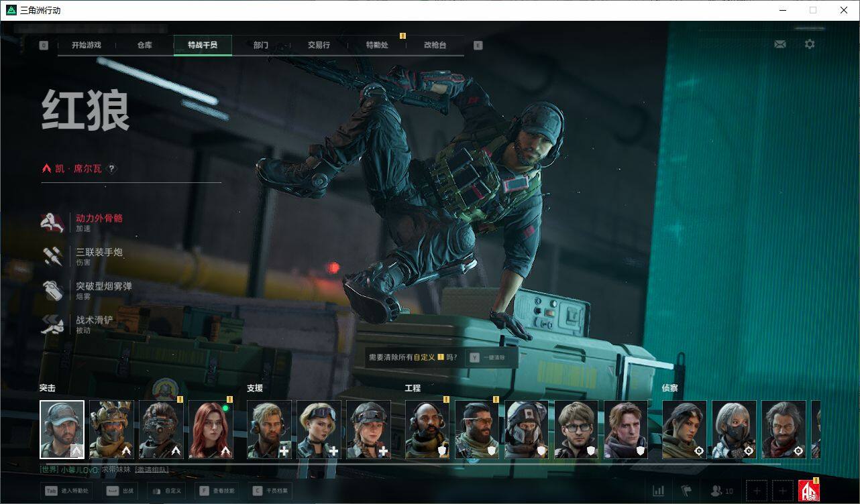Choose the bearded support operator with headset
Screen dimensions: 860x504
(270, 430)
